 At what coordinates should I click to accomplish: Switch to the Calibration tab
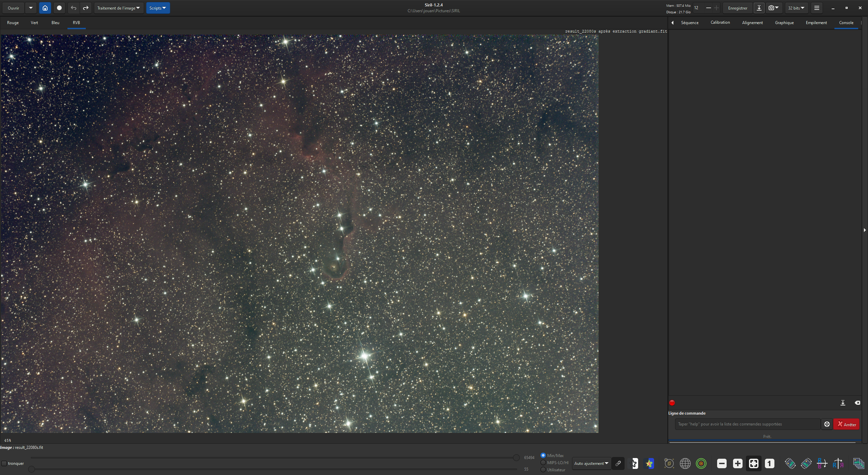[x=720, y=22]
